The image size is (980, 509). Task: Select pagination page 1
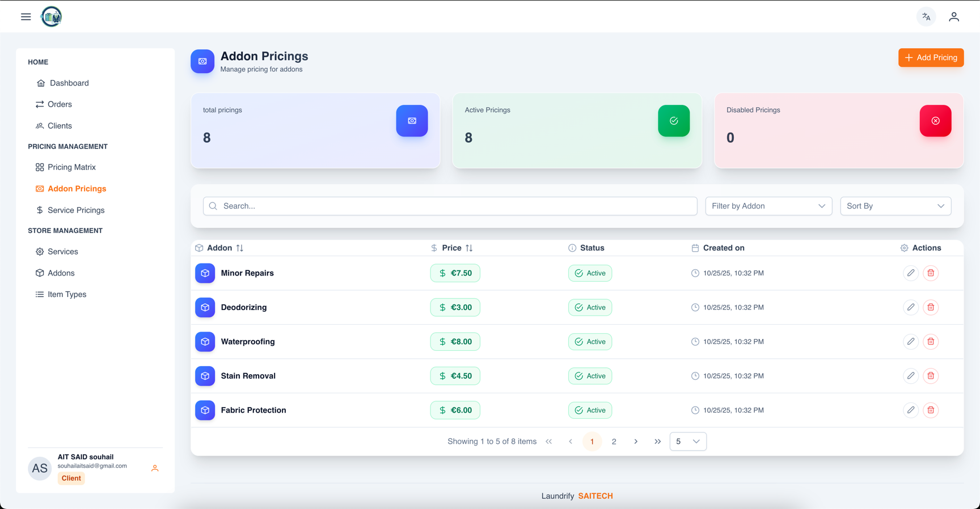[592, 442]
